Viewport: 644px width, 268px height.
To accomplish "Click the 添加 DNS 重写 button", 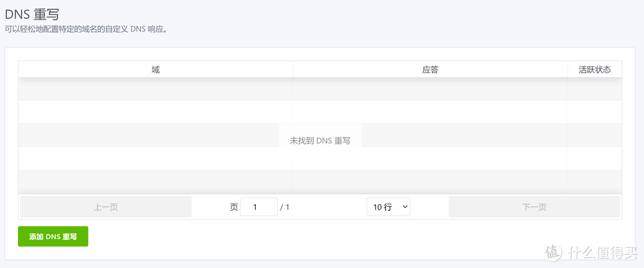I will [x=53, y=236].
